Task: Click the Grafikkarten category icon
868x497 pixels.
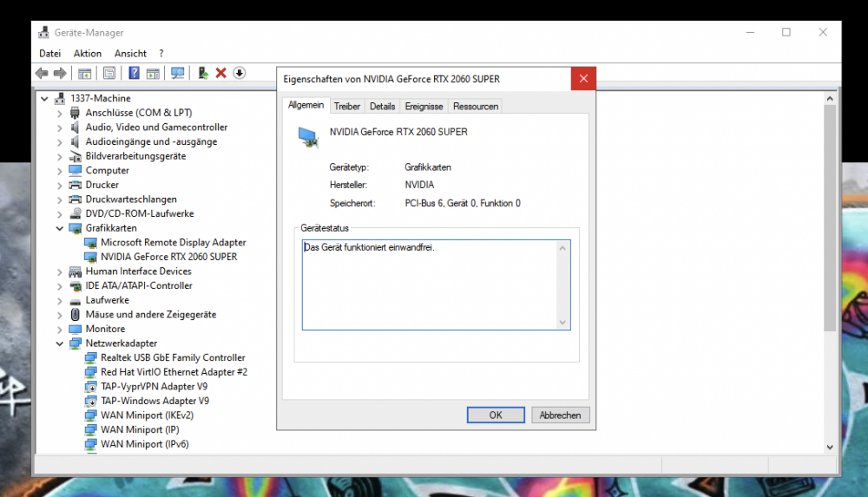Action: pyautogui.click(x=75, y=228)
